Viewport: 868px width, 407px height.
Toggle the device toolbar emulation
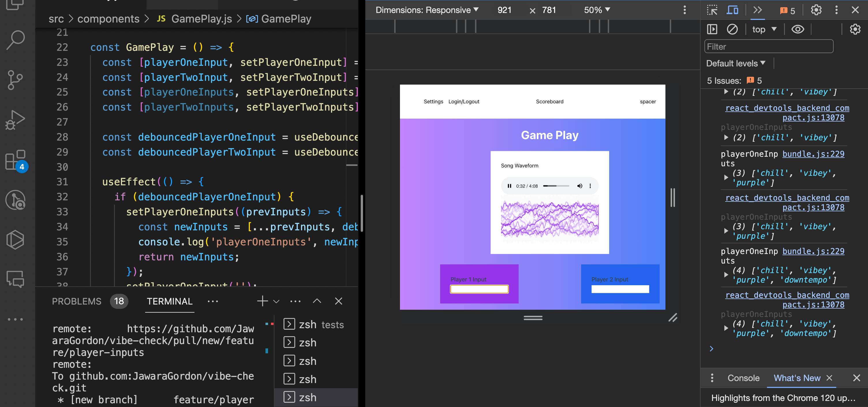click(x=732, y=10)
